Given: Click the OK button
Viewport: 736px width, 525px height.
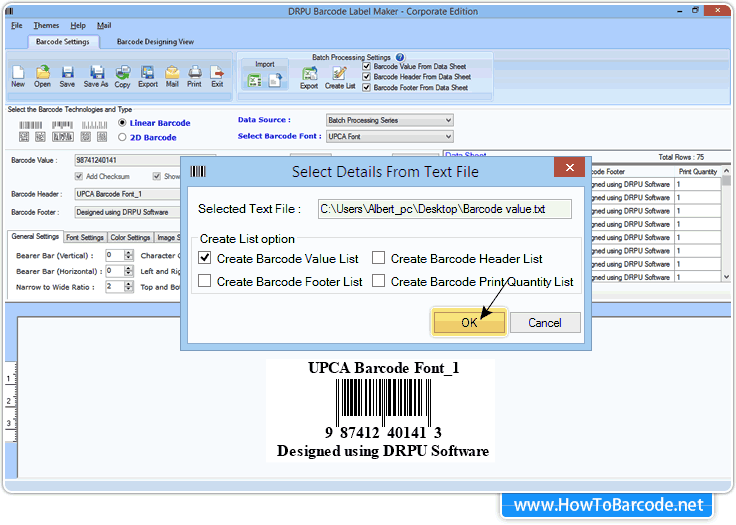Looking at the screenshot, I should point(469,322).
